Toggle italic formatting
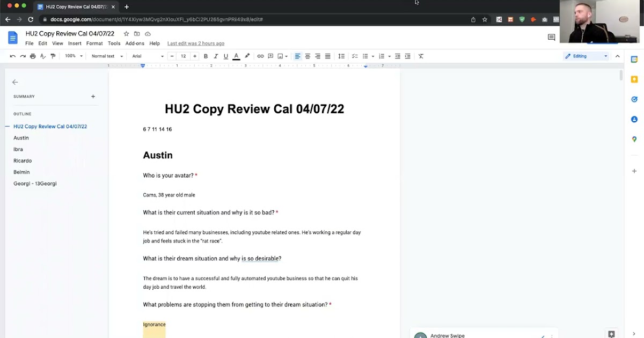Image resolution: width=644 pixels, height=338 pixels. pyautogui.click(x=216, y=56)
